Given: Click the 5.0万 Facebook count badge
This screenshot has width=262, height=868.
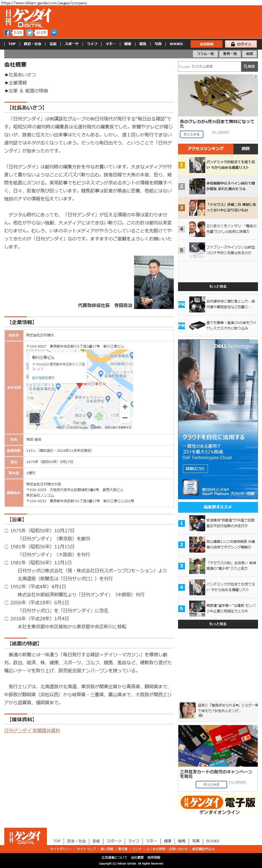Looking at the screenshot, I should (x=18, y=33).
